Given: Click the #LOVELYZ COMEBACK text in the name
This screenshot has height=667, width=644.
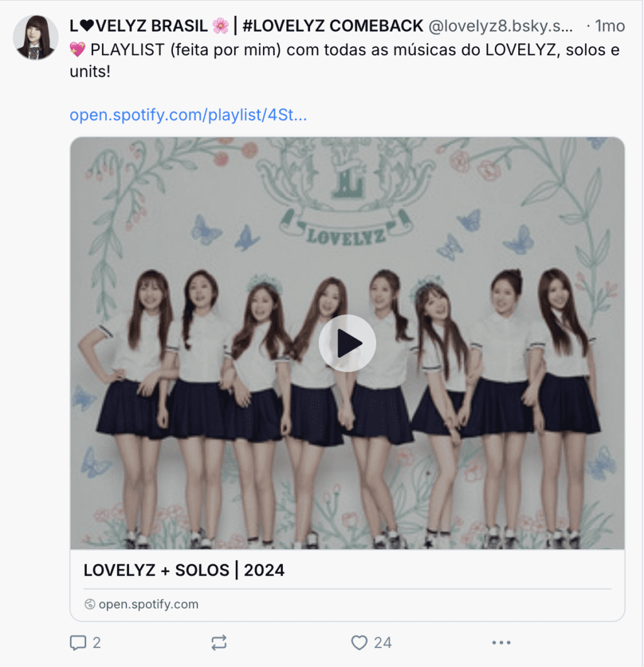Looking at the screenshot, I should 333,26.
